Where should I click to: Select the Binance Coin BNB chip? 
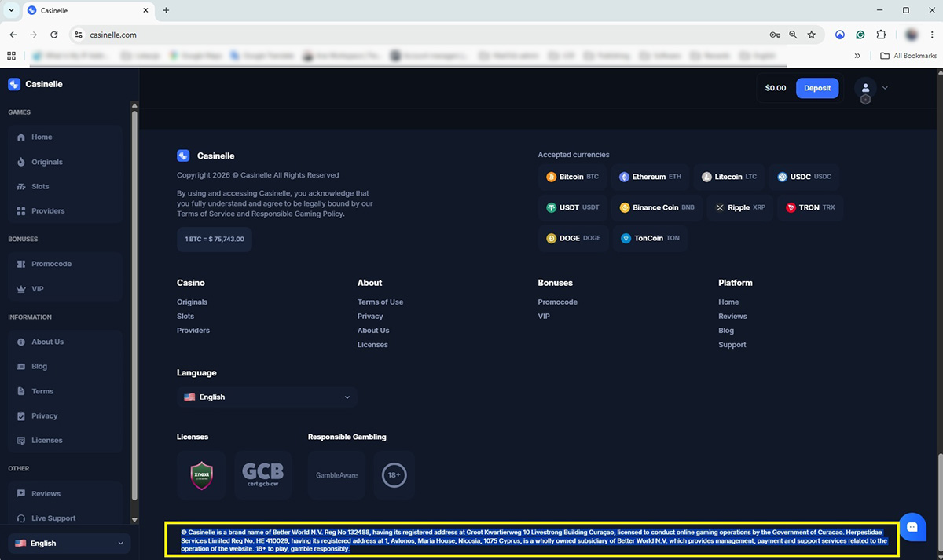click(x=657, y=207)
